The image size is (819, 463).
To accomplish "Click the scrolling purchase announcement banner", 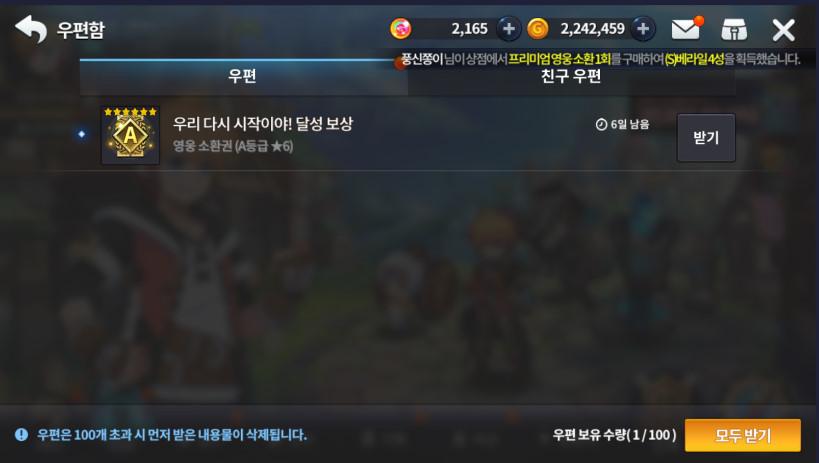I will (601, 59).
